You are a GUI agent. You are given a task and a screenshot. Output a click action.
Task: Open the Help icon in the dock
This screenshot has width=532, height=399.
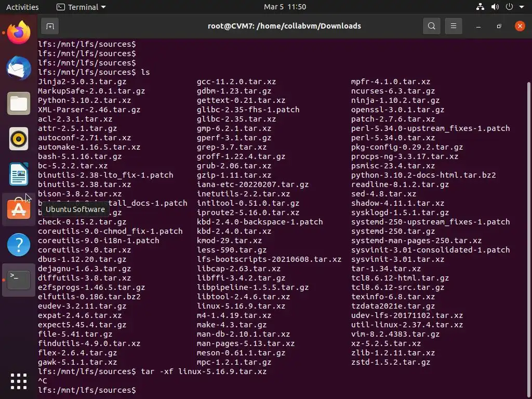[x=19, y=245]
